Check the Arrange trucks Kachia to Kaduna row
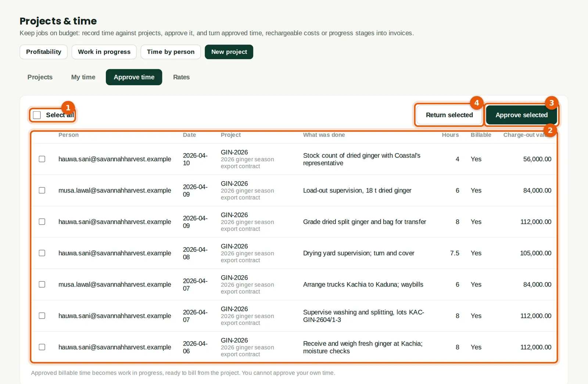588x384 pixels. point(42,284)
